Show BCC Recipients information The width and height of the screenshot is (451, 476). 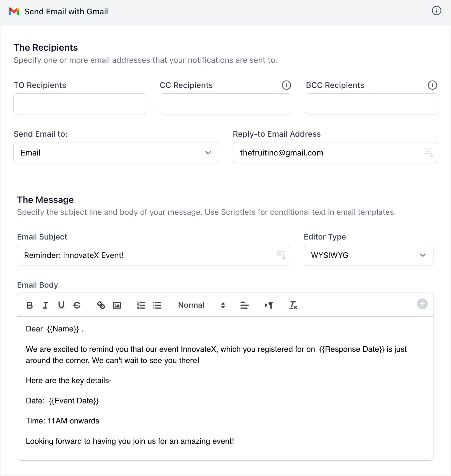pyautogui.click(x=432, y=85)
